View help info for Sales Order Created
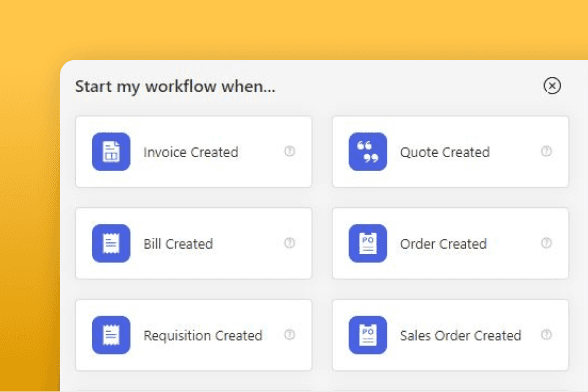Screen dimensions: 588x392 pos(546,334)
